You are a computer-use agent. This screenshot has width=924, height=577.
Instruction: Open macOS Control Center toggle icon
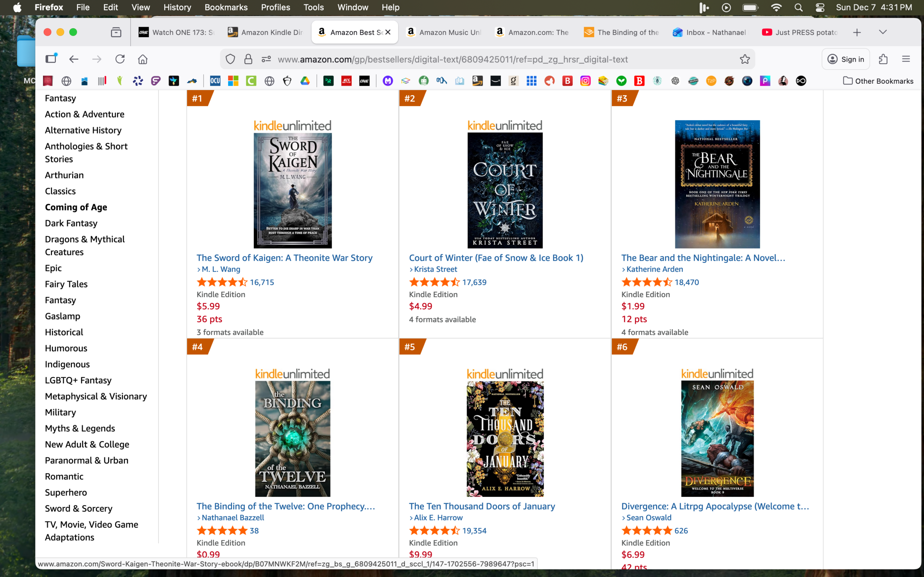pyautogui.click(x=820, y=7)
